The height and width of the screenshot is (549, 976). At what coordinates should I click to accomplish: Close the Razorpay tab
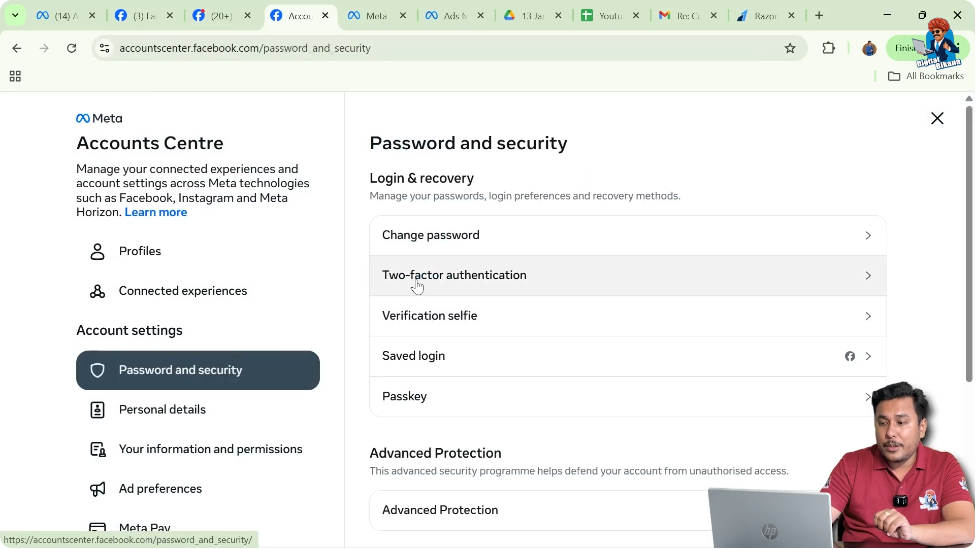coord(791,16)
